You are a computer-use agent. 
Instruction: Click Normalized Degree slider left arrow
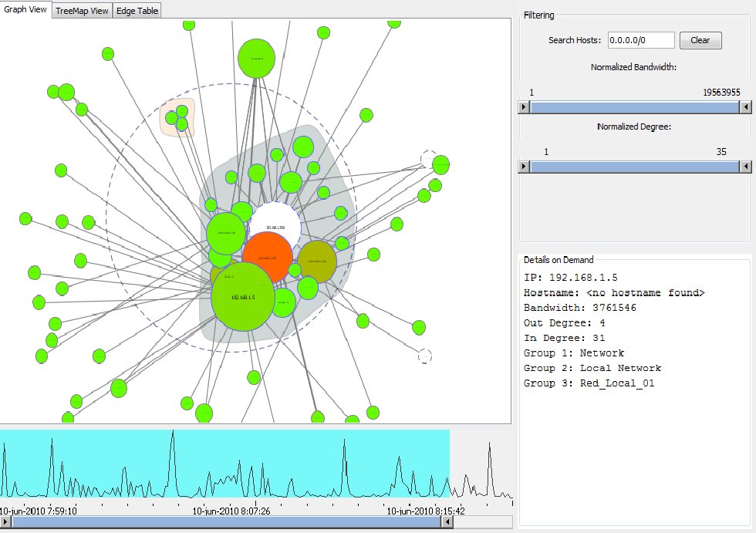pos(524,167)
